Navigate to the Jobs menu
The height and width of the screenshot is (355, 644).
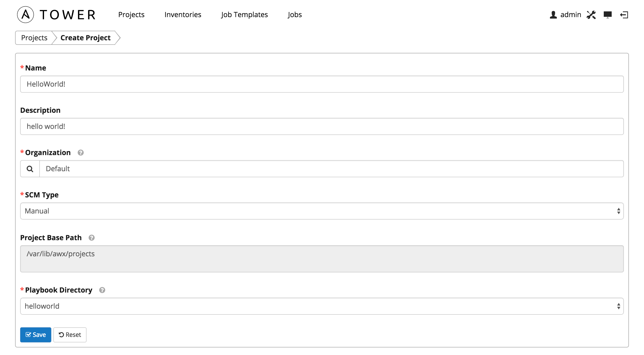295,15
